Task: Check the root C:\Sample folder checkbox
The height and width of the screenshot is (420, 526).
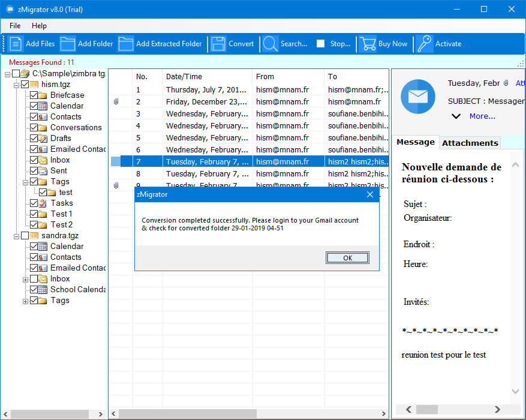Action: point(16,73)
